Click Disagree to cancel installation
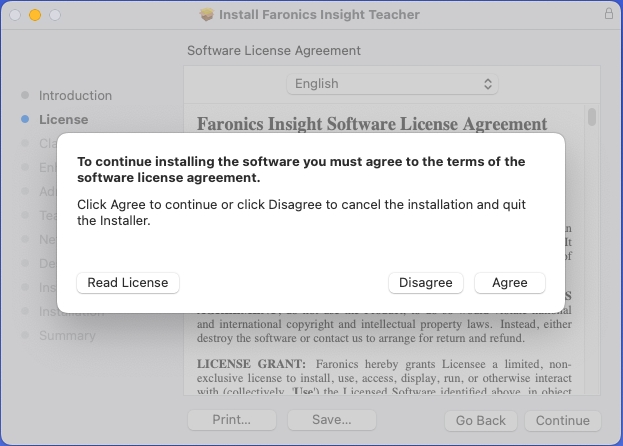This screenshot has height=446, width=623. point(425,283)
